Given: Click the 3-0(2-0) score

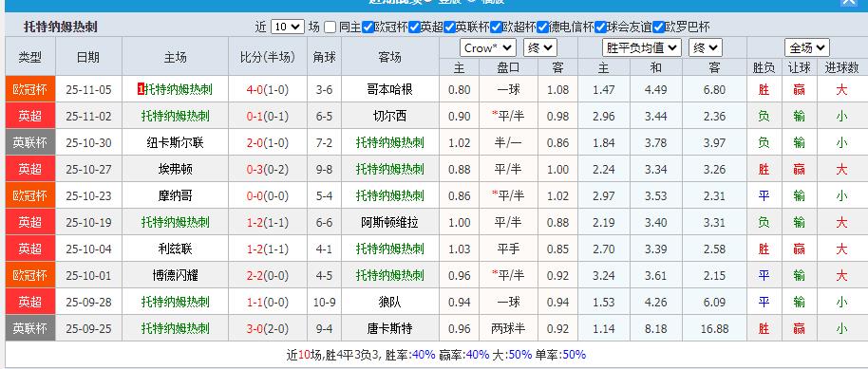Looking at the screenshot, I should [268, 328].
